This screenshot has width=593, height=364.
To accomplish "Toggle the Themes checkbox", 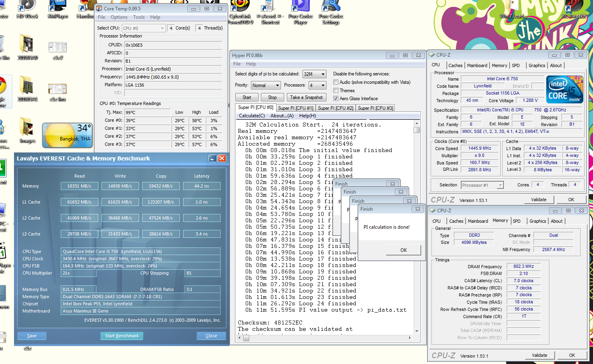I will [336, 91].
